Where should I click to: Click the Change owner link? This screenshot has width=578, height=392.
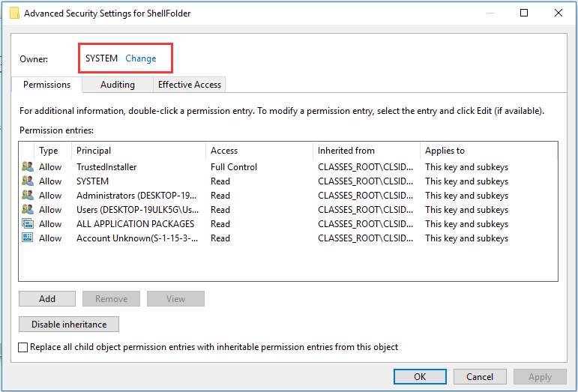[x=141, y=58]
